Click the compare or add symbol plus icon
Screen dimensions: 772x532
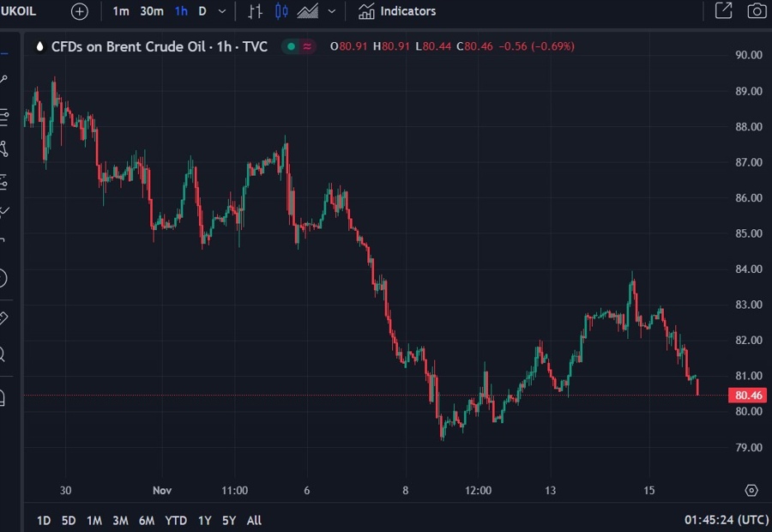point(79,11)
